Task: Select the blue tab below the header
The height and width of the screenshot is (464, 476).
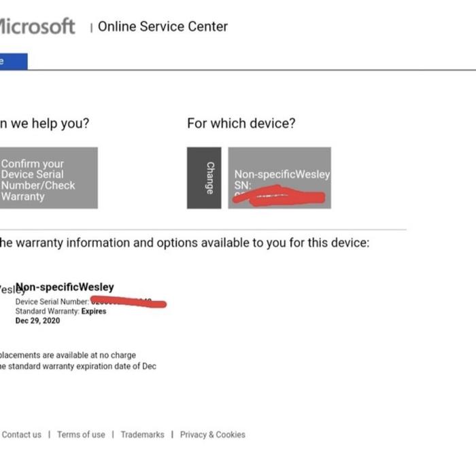Action: [13, 61]
